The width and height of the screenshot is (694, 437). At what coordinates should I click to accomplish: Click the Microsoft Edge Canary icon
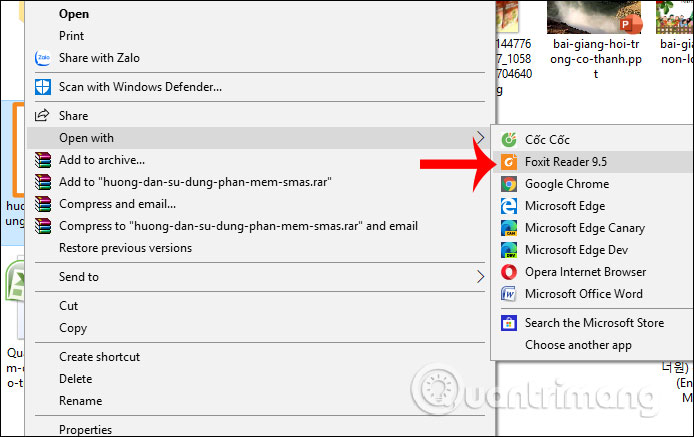(509, 228)
